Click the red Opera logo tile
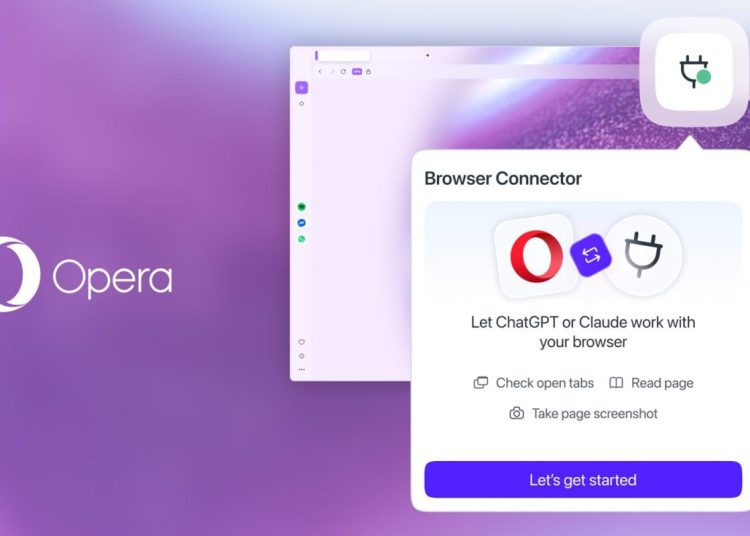750x536 pixels. point(537,256)
